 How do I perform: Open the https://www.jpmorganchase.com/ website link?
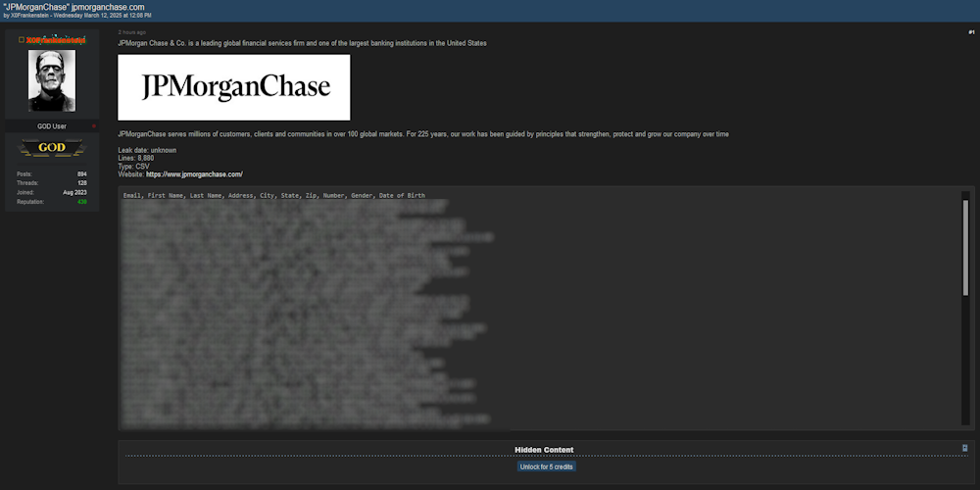coord(194,174)
